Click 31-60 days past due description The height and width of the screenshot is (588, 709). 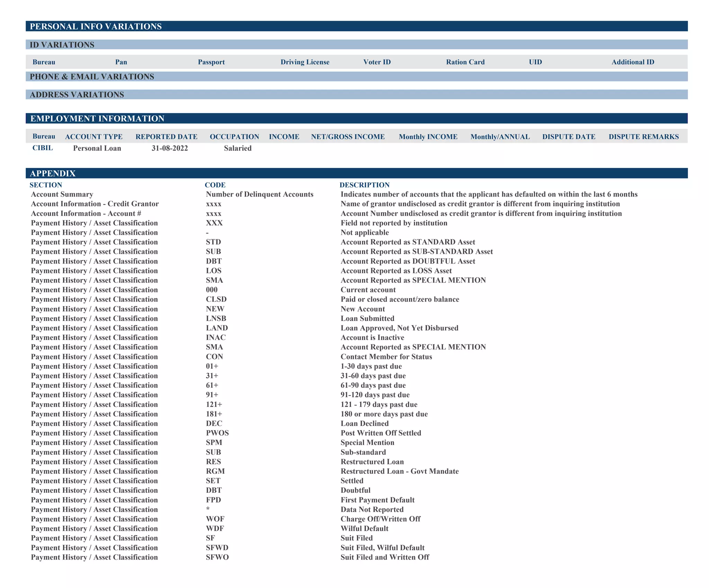click(x=373, y=376)
